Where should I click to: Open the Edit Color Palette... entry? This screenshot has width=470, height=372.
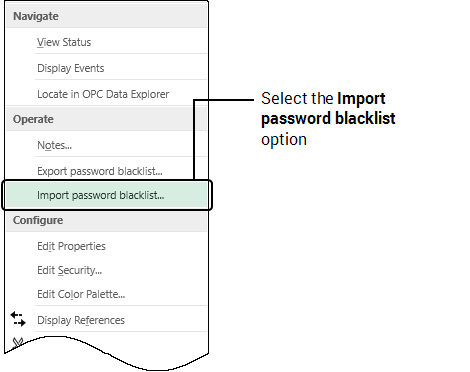(x=81, y=294)
